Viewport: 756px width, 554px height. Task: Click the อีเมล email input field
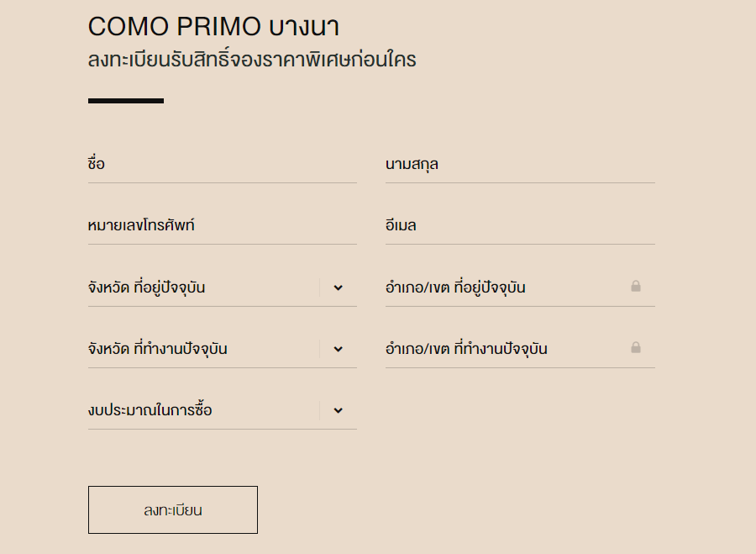pyautogui.click(x=519, y=226)
